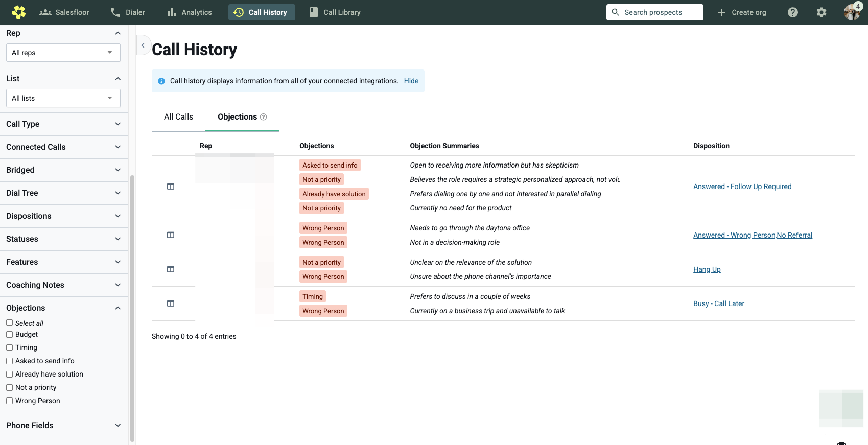
Task: Collapse the filter sidebar with the chevron
Action: tap(143, 45)
